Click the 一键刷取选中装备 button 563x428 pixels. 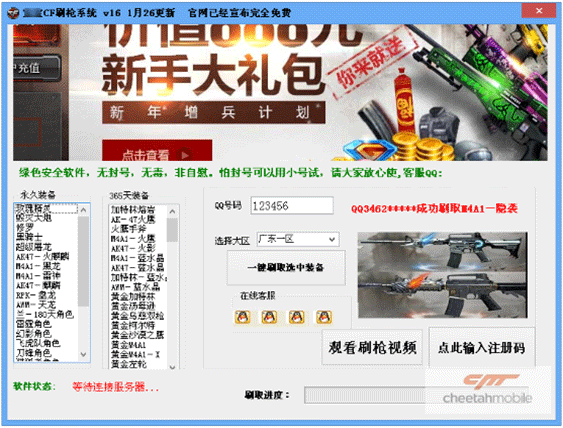pyautogui.click(x=286, y=268)
